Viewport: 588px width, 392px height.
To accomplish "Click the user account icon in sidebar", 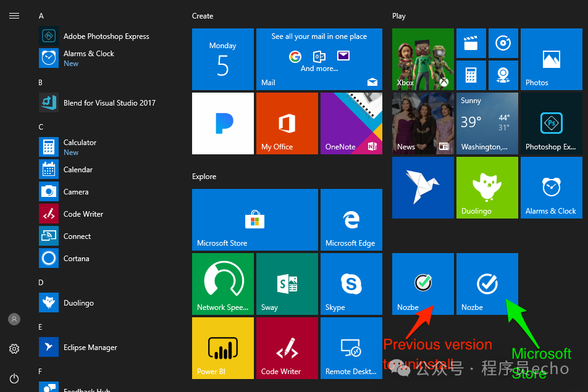I will [14, 319].
